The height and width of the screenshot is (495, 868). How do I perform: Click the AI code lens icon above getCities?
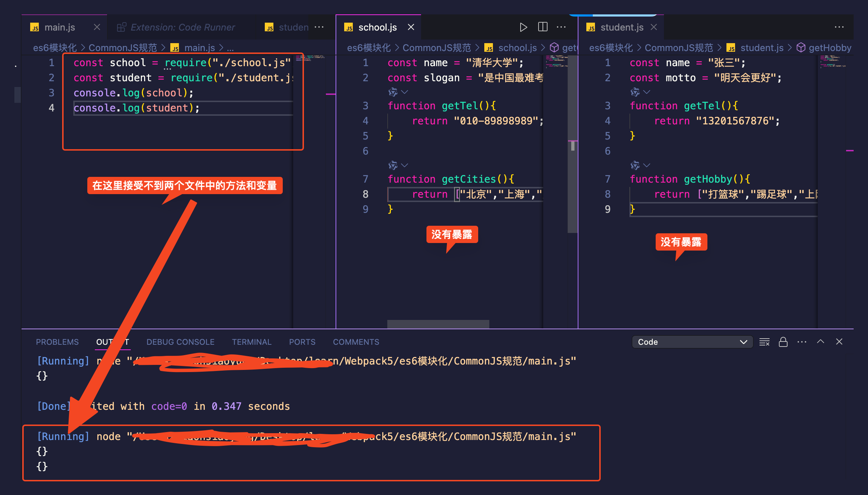393,165
